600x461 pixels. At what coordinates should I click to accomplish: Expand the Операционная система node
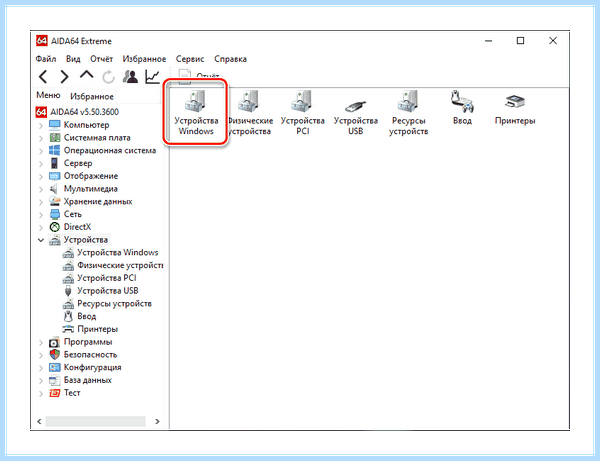pos(41,151)
